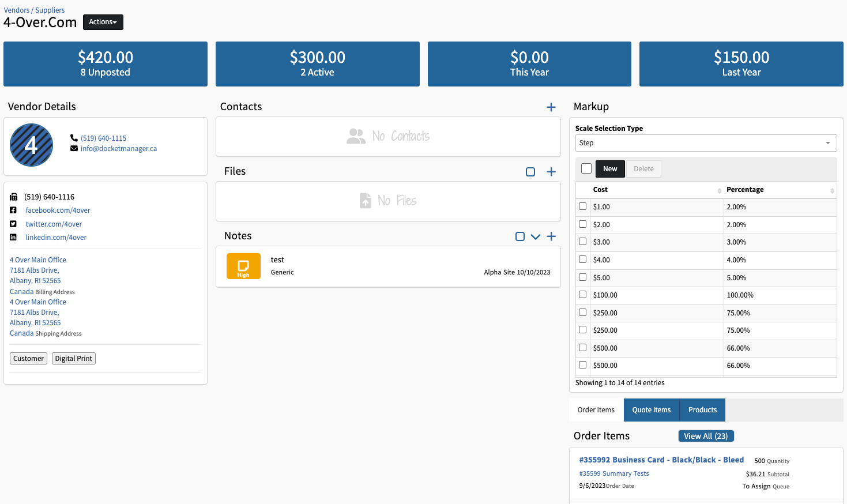Check the $4.00 markup row checkbox
The height and width of the screenshot is (504, 847).
point(583,259)
